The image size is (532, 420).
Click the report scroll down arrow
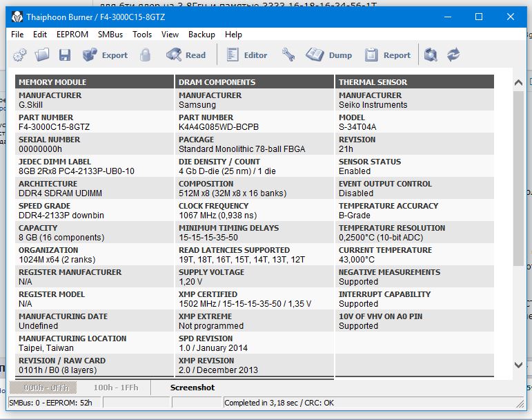[x=518, y=365]
